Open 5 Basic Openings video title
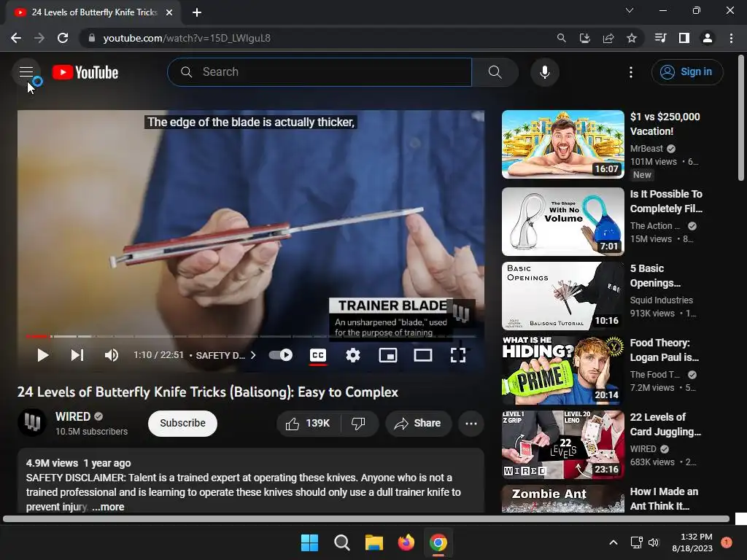Image resolution: width=747 pixels, height=560 pixels. [655, 276]
